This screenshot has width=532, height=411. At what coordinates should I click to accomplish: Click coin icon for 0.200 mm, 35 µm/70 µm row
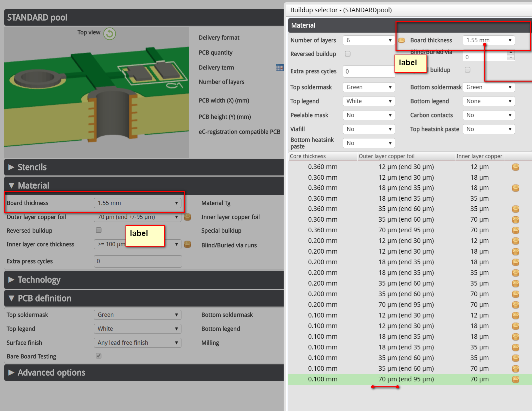point(515,294)
